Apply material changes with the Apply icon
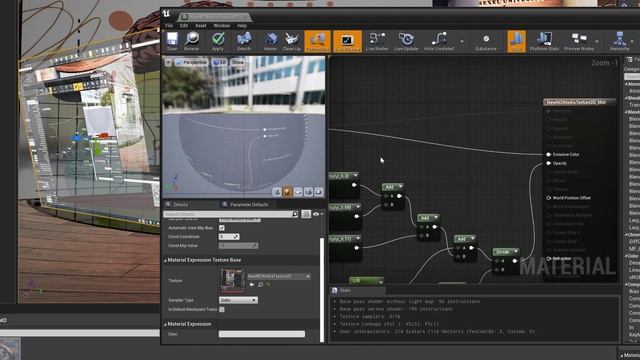Screen dimensions: 640x360 pos(218,41)
